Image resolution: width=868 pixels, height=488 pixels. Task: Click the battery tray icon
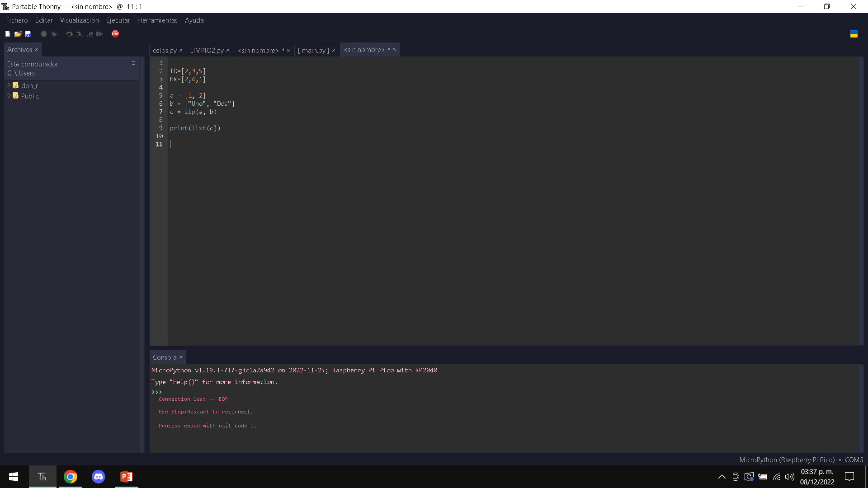(x=763, y=477)
